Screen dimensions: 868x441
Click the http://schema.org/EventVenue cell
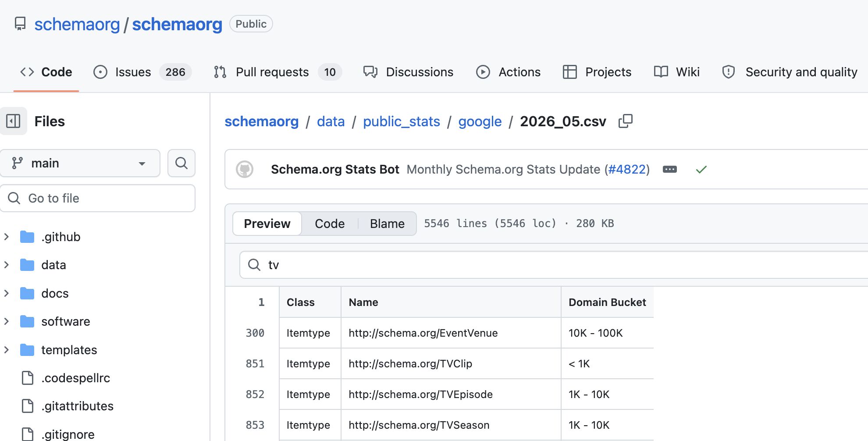tap(451, 333)
